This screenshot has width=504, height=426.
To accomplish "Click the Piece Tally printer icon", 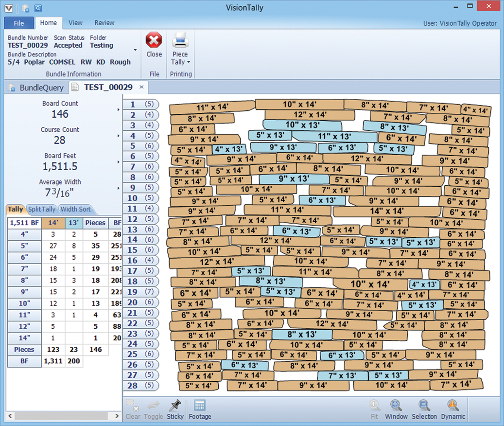I will click(180, 40).
